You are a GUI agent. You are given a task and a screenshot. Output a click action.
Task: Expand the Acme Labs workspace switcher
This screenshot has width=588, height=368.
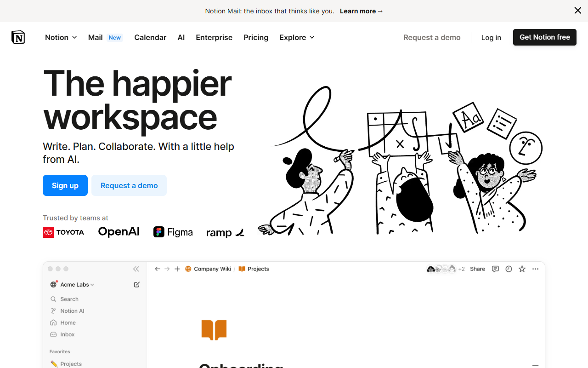click(x=73, y=285)
